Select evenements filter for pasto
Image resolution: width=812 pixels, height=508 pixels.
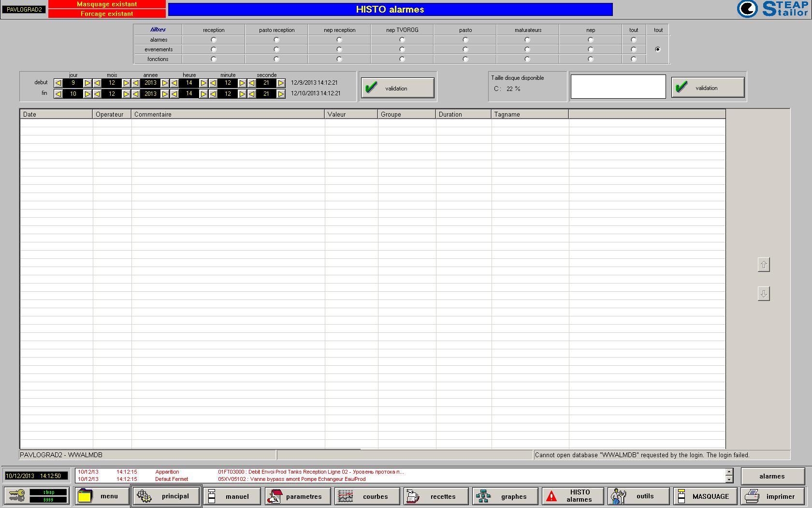pyautogui.click(x=465, y=49)
